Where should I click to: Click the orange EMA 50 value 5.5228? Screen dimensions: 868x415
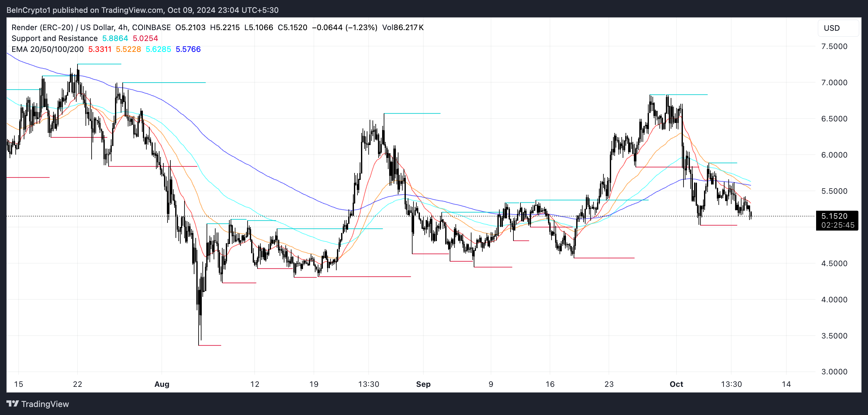point(128,49)
